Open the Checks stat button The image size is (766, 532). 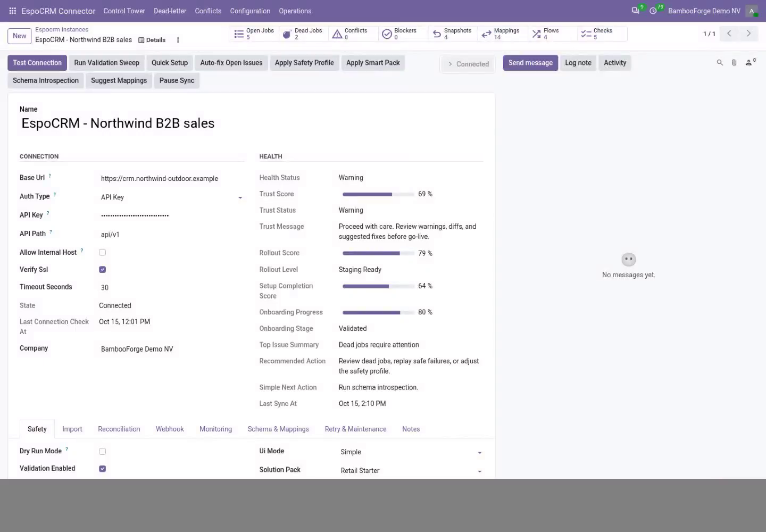(x=602, y=34)
